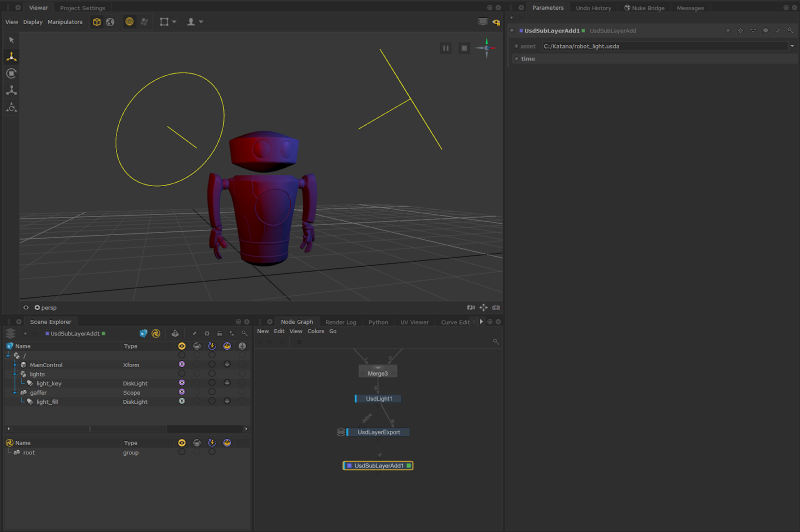
Task: Toggle visibility eye for light_key
Action: [x=182, y=383]
